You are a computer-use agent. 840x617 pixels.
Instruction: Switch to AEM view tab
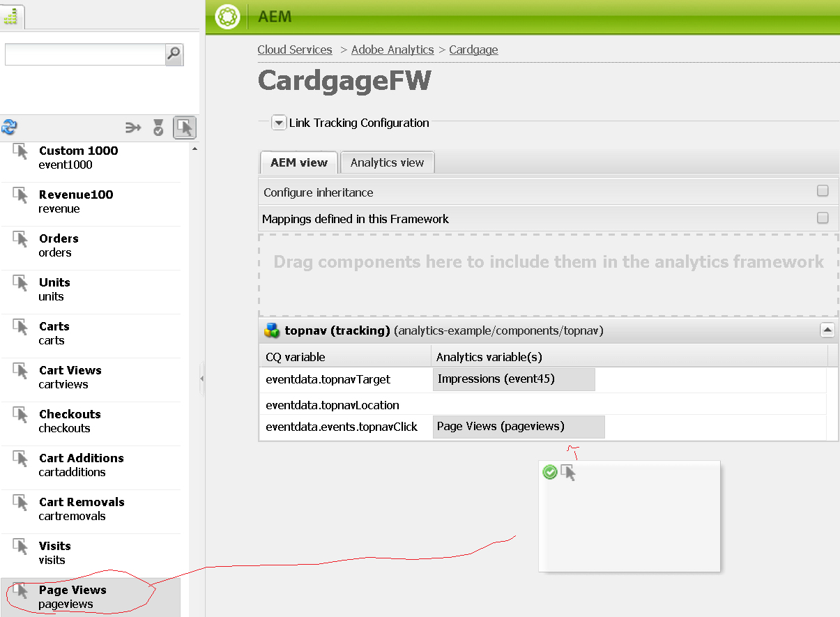299,162
